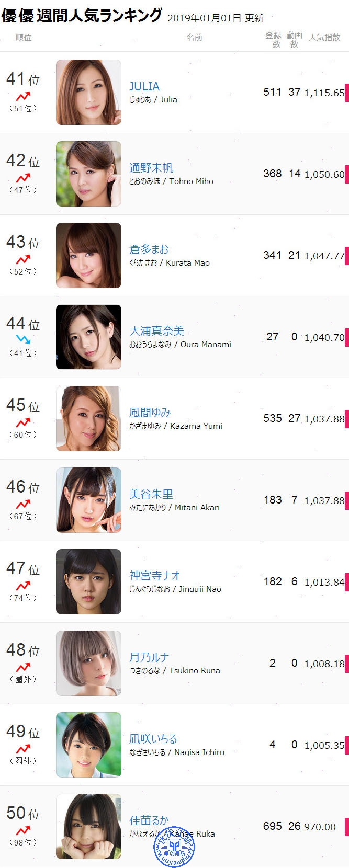Viewport: 349px width, 868px height.
Task: Click the red up-arrow at rank 50
Action: coord(23,831)
